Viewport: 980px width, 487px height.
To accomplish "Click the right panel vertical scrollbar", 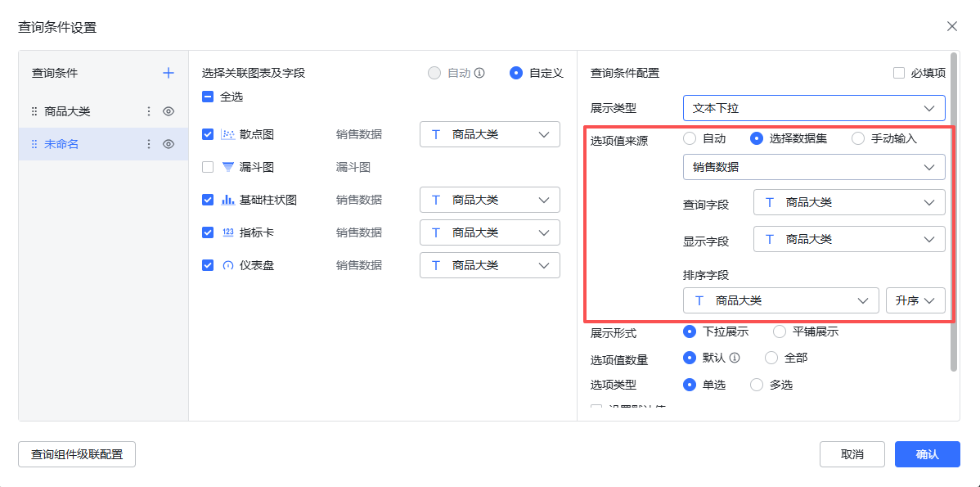I will click(x=953, y=211).
